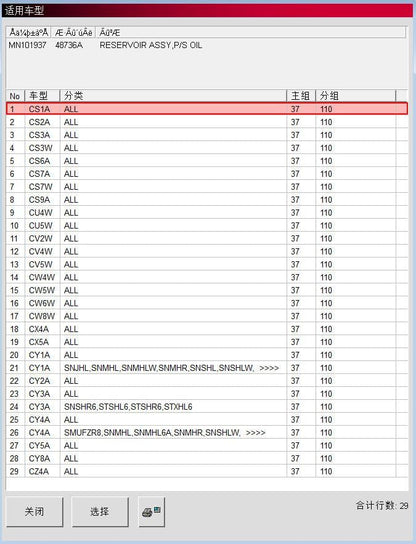Click the 48736A code cell

pos(69,45)
